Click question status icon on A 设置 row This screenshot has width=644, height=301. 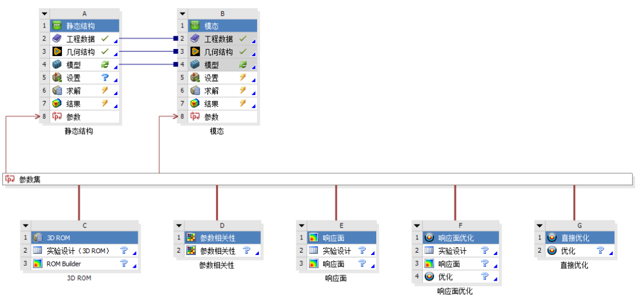click(105, 78)
